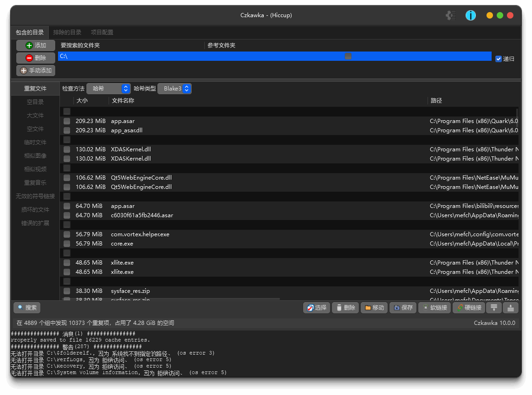Click the blue info icon
The height and width of the screenshot is (395, 532).
click(x=471, y=15)
